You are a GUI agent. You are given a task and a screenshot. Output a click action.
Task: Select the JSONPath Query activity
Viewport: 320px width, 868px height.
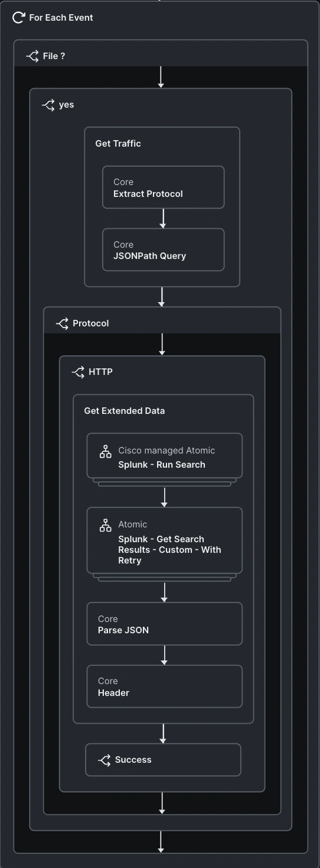(x=164, y=250)
